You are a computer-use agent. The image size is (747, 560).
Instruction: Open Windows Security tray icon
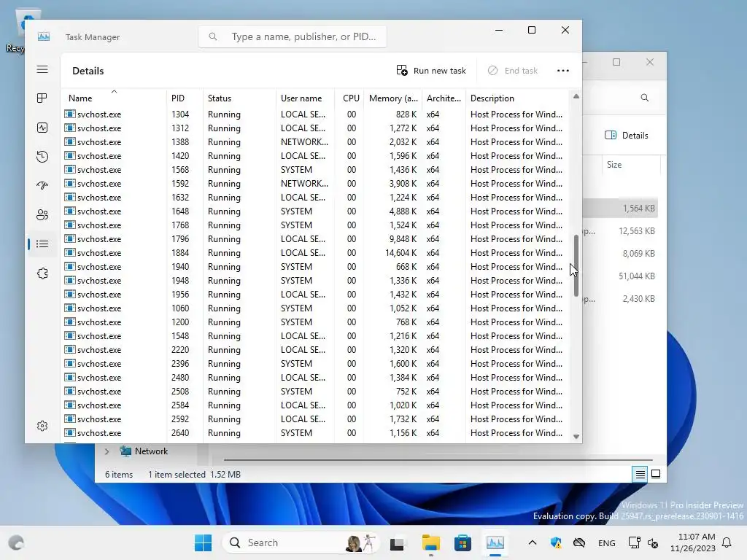pyautogui.click(x=555, y=542)
